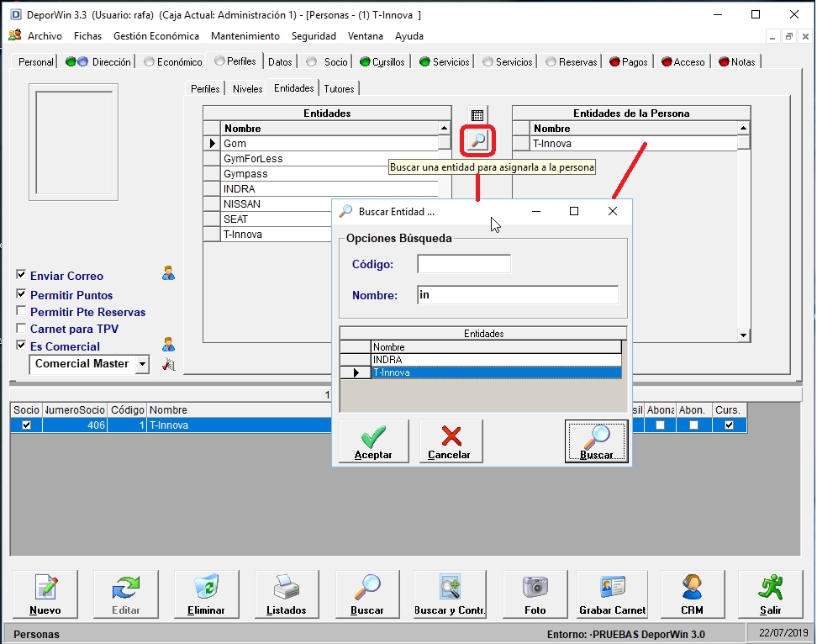Switch to the Pagos tab
The height and width of the screenshot is (644, 817).
629,62
